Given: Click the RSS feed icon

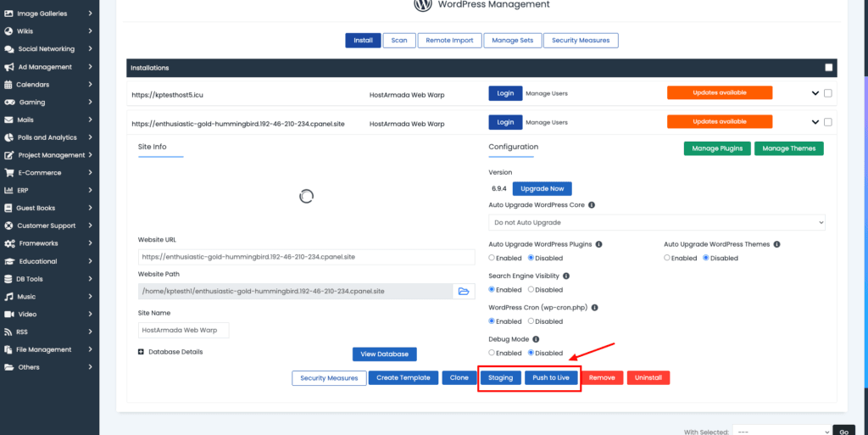Looking at the screenshot, I should click(8, 332).
